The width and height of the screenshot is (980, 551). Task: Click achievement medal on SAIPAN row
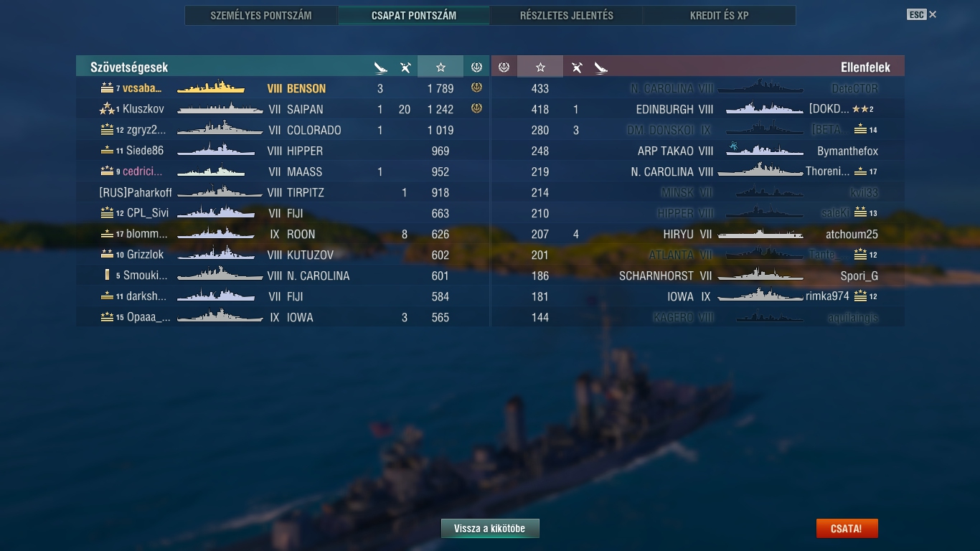click(476, 108)
